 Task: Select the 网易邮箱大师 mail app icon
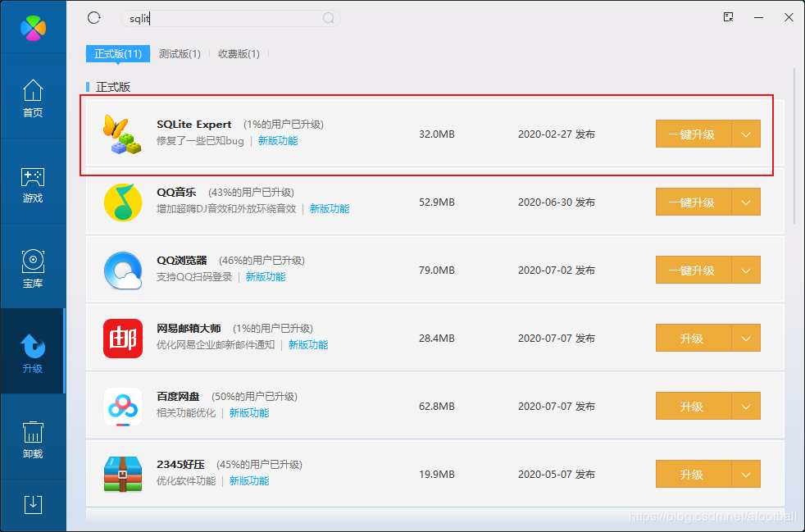point(122,338)
